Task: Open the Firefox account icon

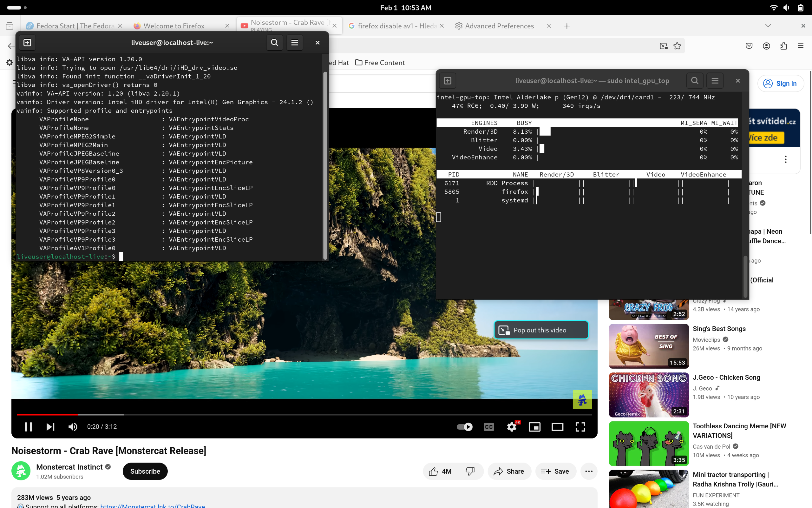Action: pos(766,46)
